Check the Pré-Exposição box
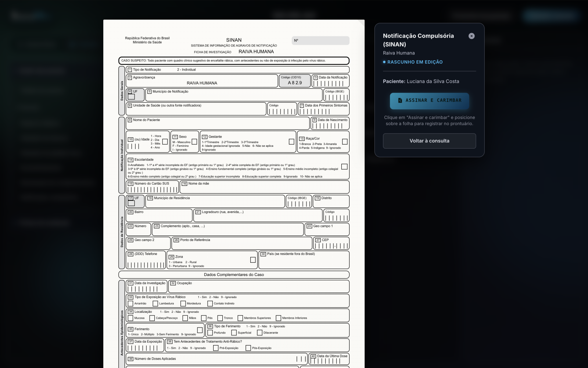588x368 pixels. pyautogui.click(x=216, y=348)
